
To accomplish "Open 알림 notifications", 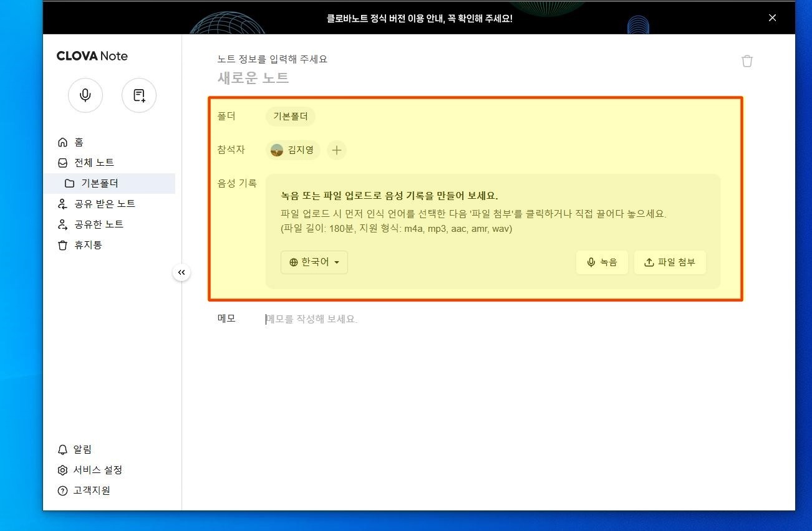I will [x=75, y=449].
